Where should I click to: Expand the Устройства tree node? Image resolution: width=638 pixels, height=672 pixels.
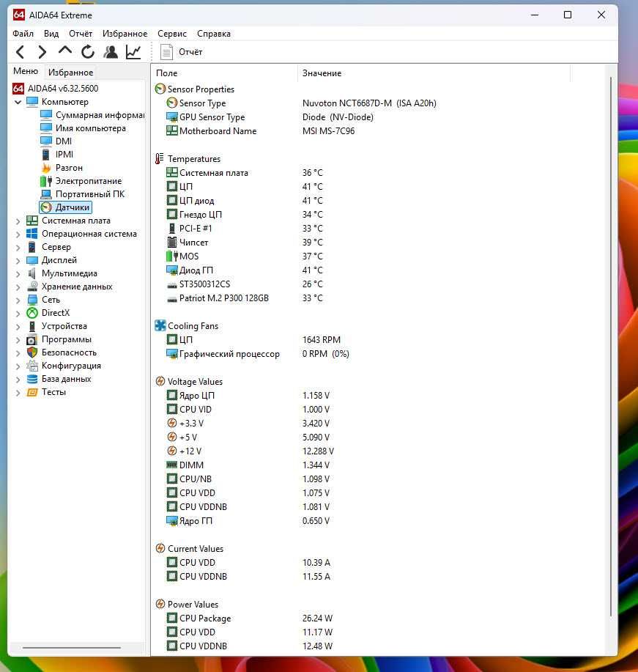(18, 327)
